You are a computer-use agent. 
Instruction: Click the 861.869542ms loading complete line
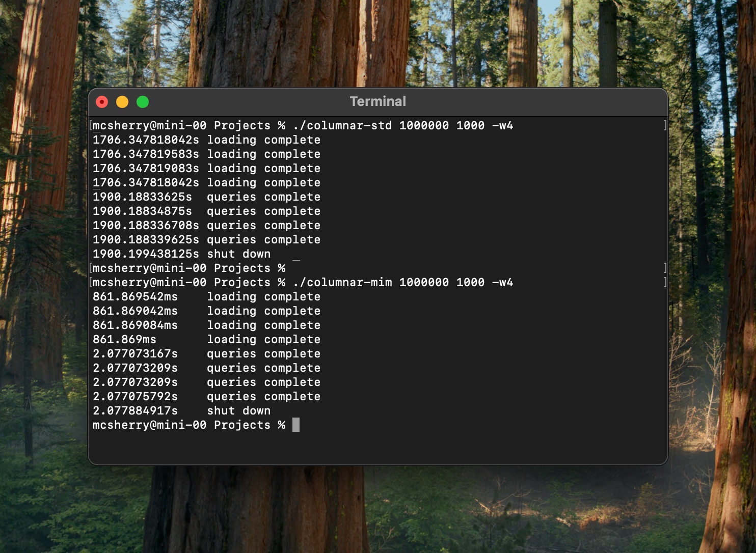206,297
